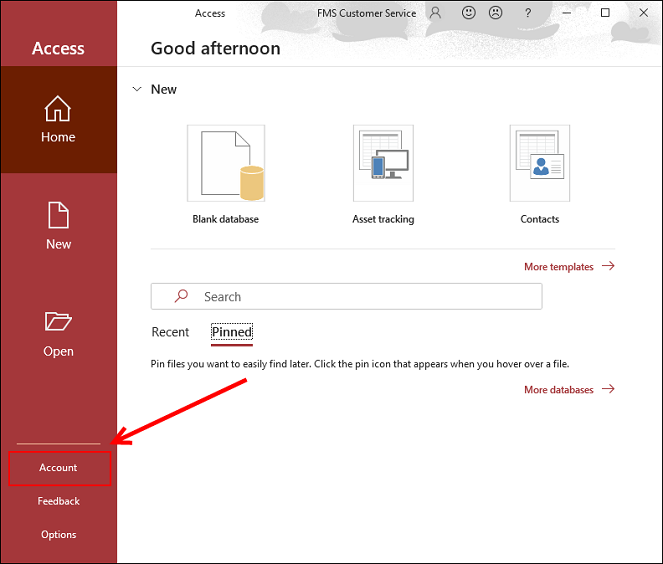663x564 pixels.
Task: Close the Access window
Action: (x=644, y=13)
